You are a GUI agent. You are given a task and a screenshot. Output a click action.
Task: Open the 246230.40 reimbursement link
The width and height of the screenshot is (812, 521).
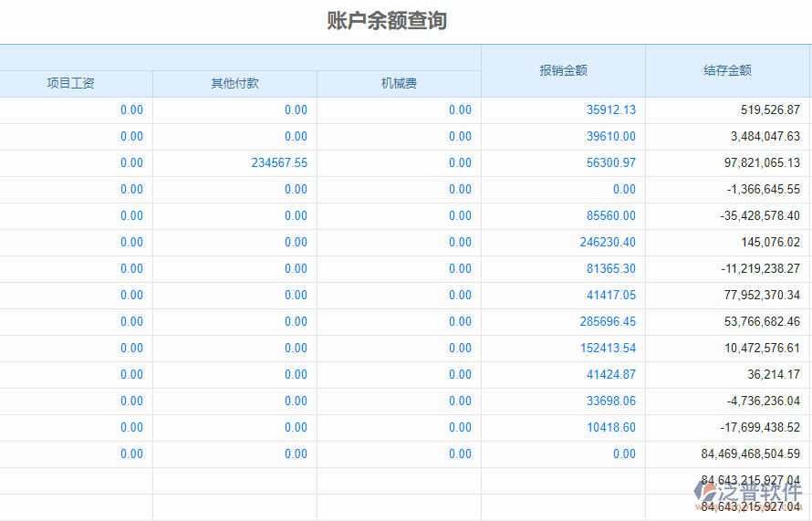point(607,243)
